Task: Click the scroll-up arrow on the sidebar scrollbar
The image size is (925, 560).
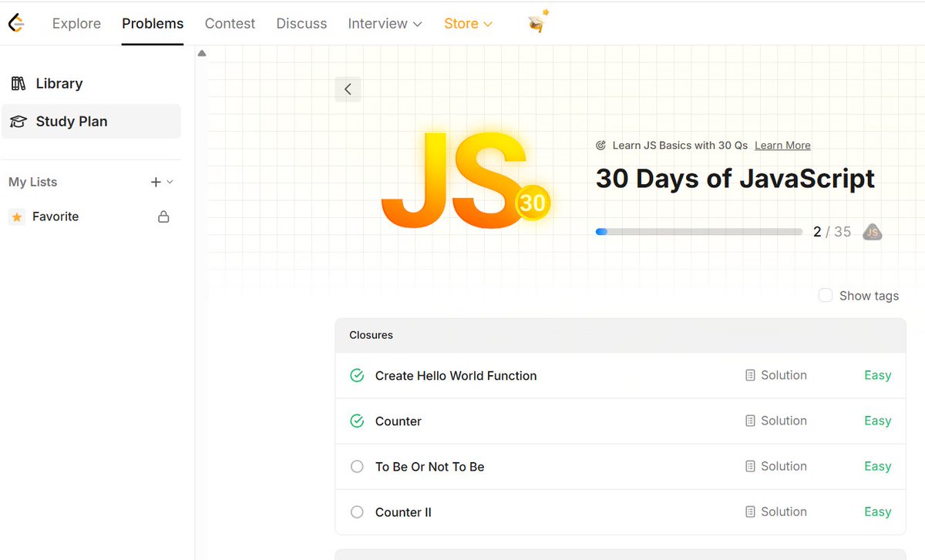Action: coord(202,53)
